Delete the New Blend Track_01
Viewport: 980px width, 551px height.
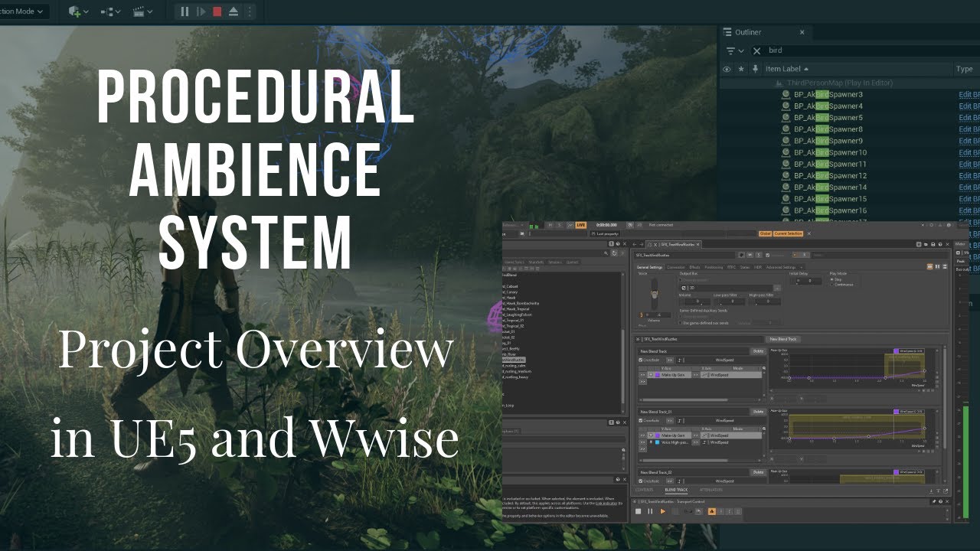[757, 411]
